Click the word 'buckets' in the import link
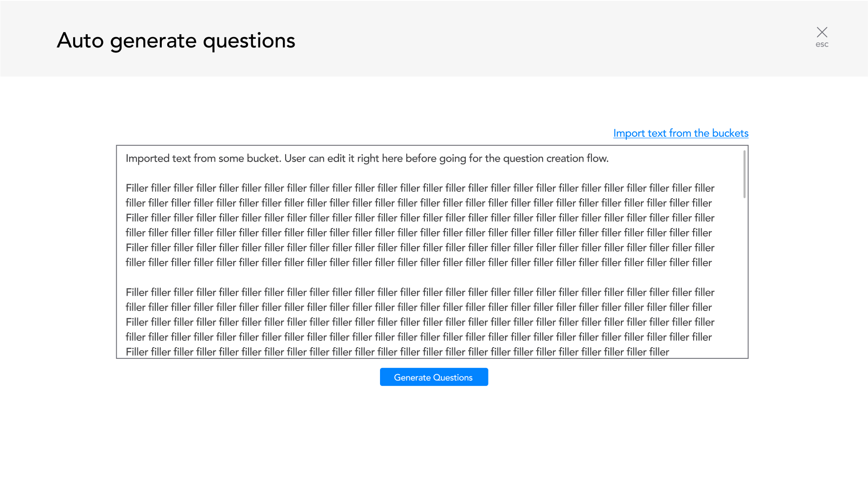The height and width of the screenshot is (488, 868). [730, 133]
